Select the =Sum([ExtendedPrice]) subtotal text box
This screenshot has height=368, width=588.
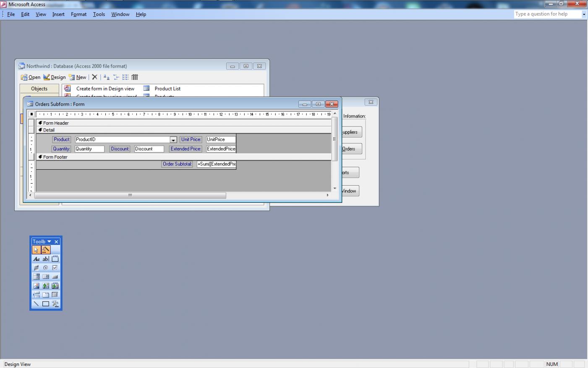[217, 164]
